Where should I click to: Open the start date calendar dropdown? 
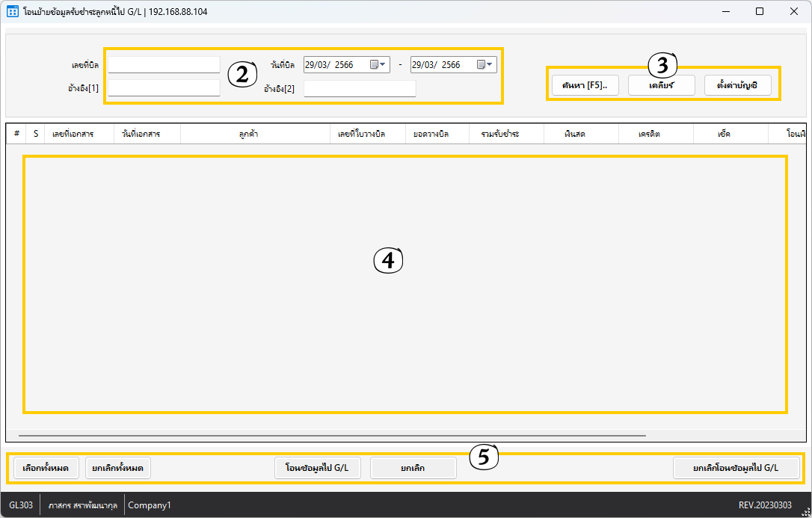378,65
